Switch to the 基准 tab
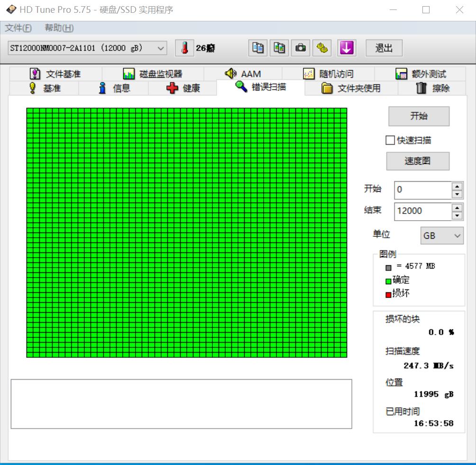The height and width of the screenshot is (465, 476). point(44,88)
